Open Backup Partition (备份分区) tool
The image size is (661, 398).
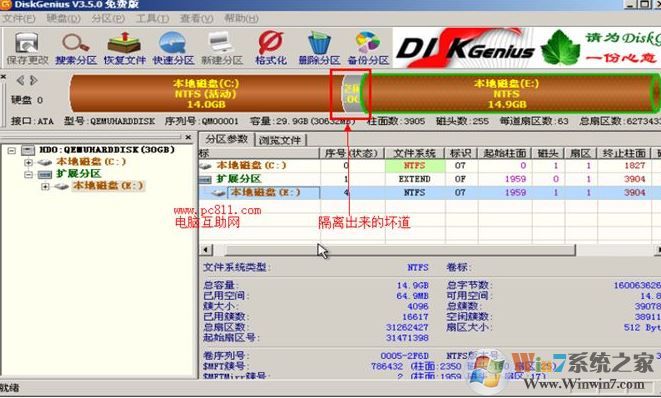368,48
